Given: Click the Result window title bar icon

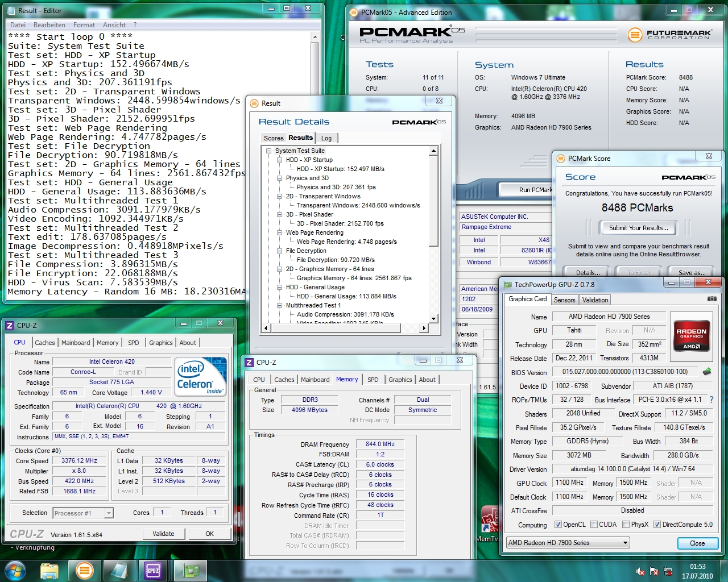Looking at the screenshot, I should coord(254,103).
